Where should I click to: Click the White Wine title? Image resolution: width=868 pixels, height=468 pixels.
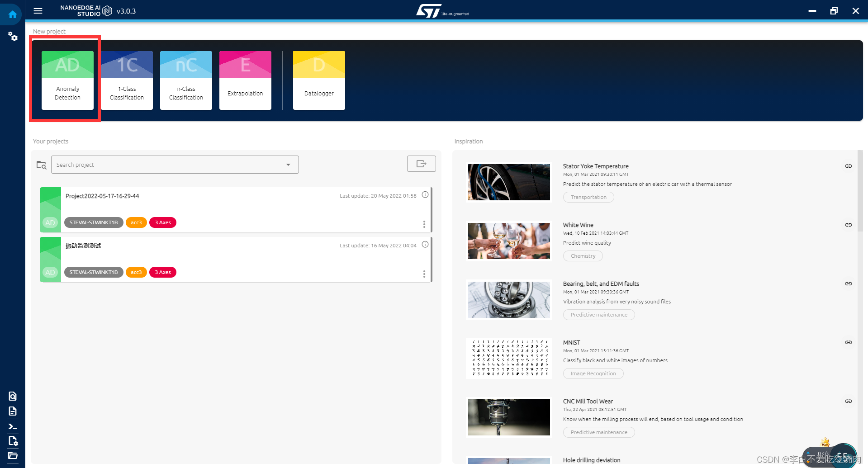[578, 225]
